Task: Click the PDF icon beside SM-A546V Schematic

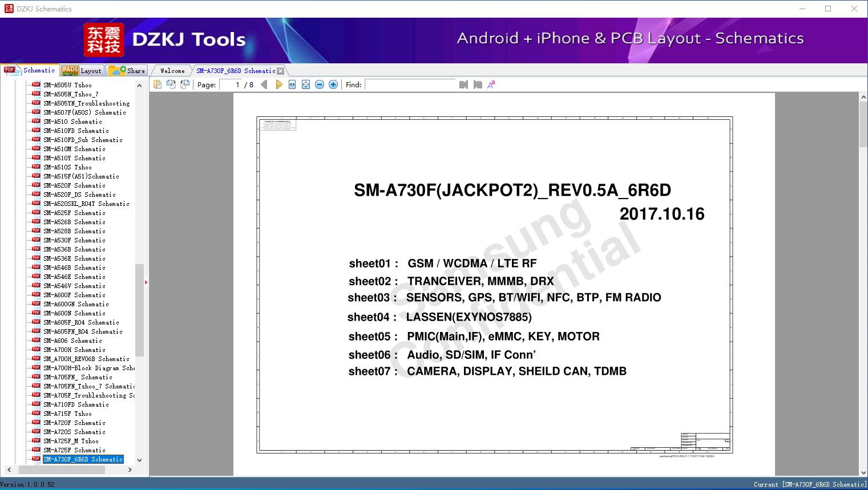Action: coord(36,286)
